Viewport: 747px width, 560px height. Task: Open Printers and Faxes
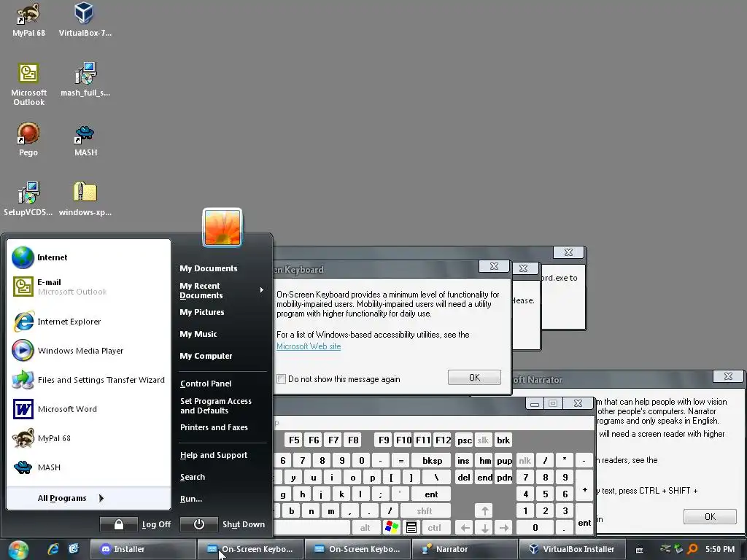214,427
